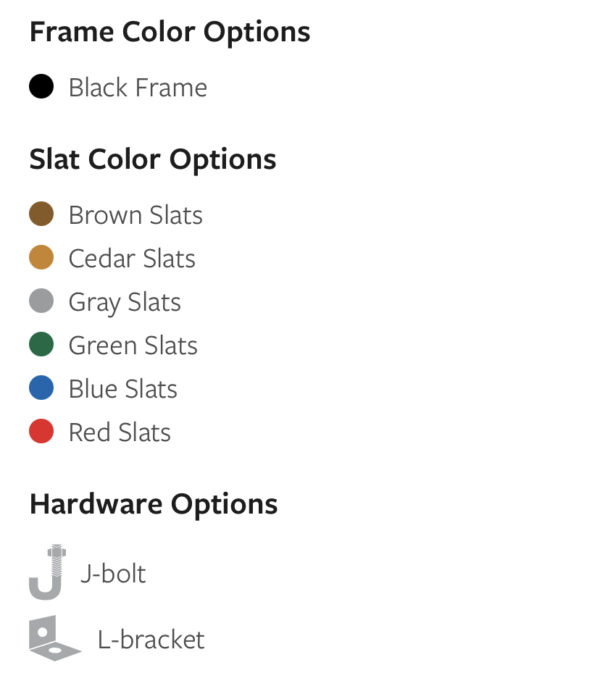The image size is (600, 686).
Task: Click the L-bracket text label
Action: point(151,640)
